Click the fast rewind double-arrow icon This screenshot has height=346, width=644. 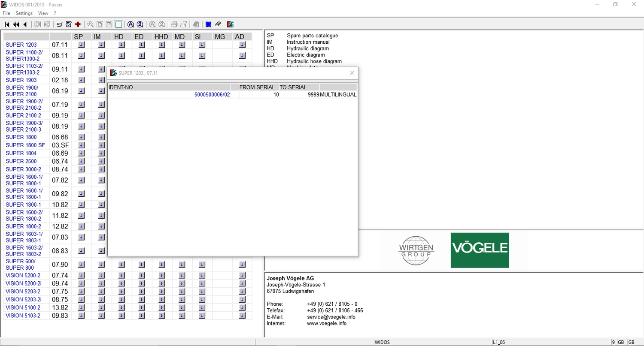[16, 24]
